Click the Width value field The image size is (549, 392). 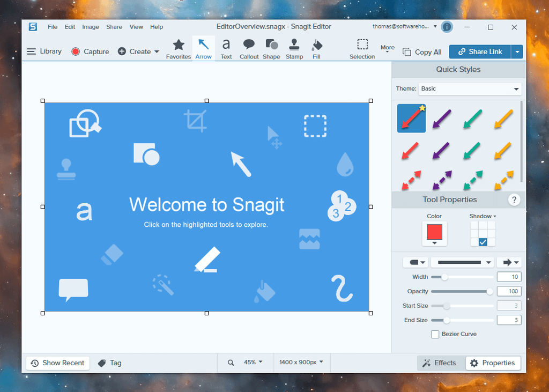pyautogui.click(x=509, y=277)
